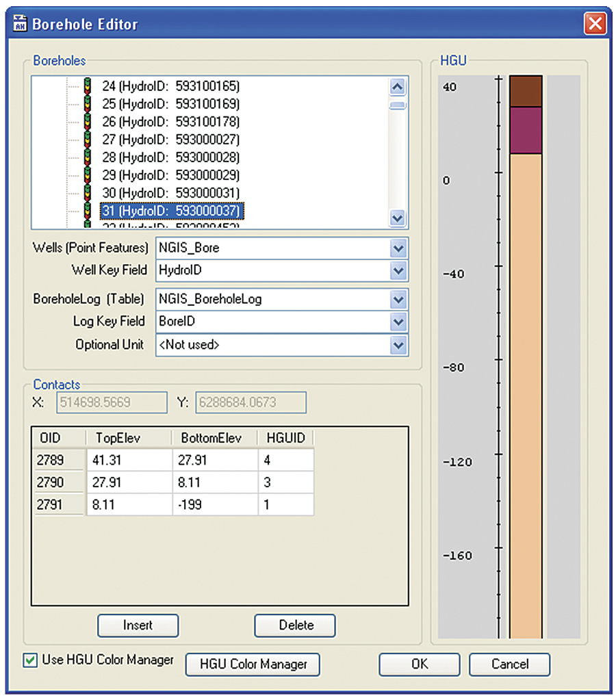Open the Well Key Field dropdown
Image resolution: width=616 pixels, height=698 pixels.
(398, 271)
